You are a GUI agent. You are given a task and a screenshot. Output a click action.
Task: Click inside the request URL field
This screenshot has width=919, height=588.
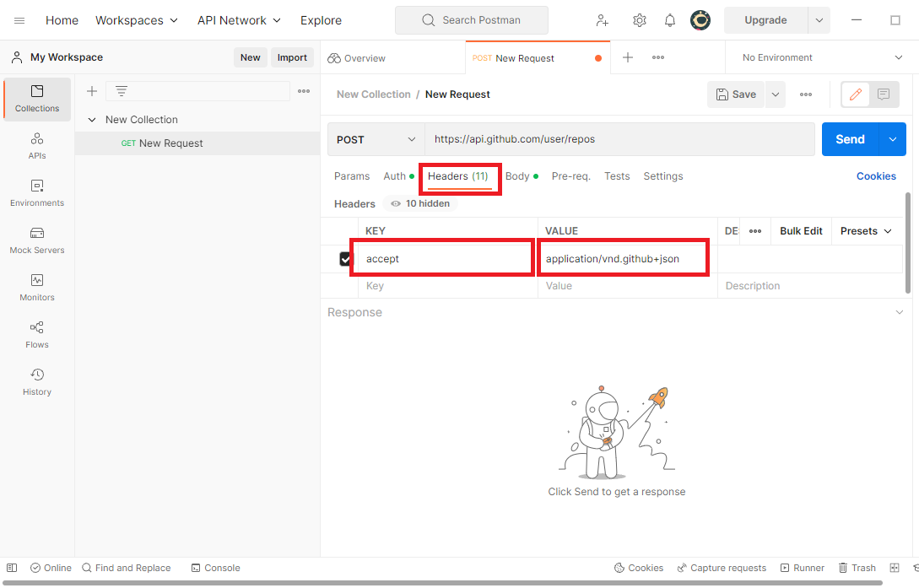click(x=591, y=138)
